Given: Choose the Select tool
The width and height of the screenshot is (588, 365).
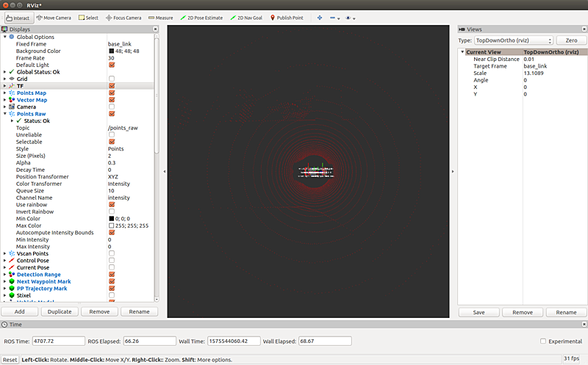Looking at the screenshot, I should 88,18.
